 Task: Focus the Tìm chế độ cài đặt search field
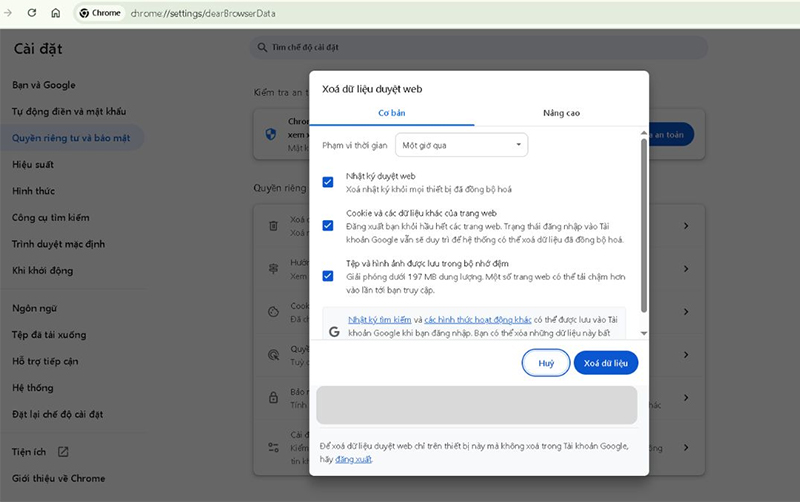click(x=479, y=47)
